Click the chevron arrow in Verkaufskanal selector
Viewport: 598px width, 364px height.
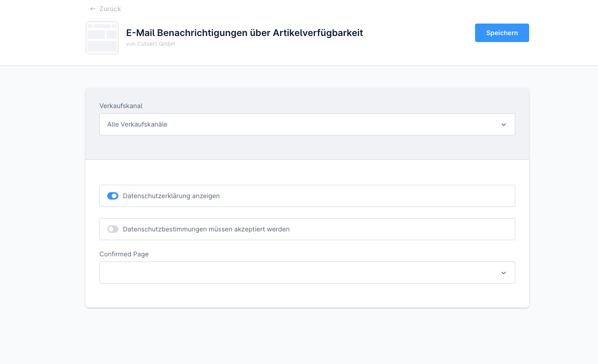coord(504,125)
